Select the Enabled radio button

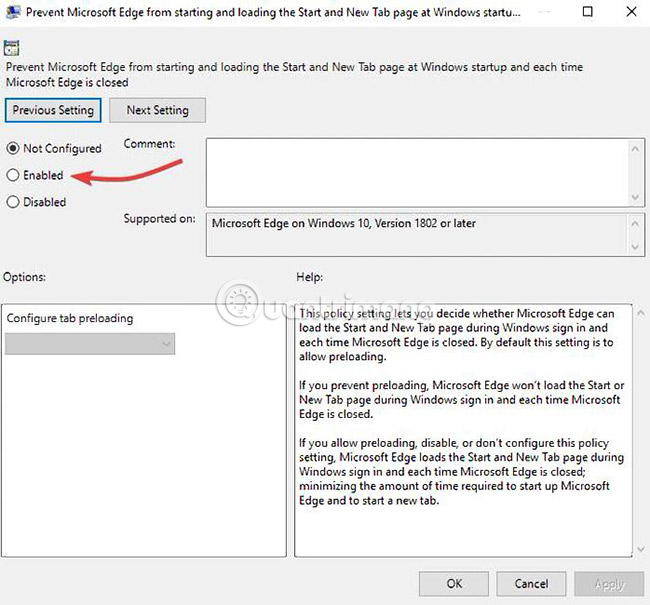[13, 175]
